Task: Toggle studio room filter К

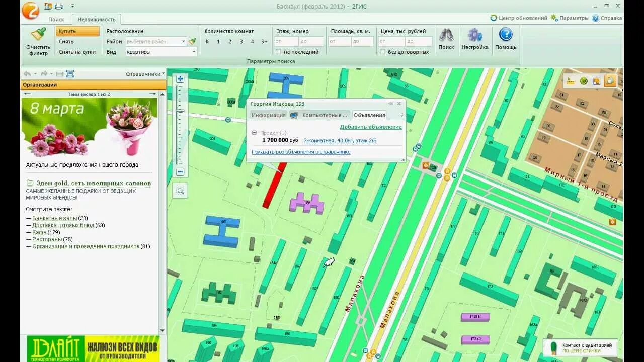Action: (207, 42)
